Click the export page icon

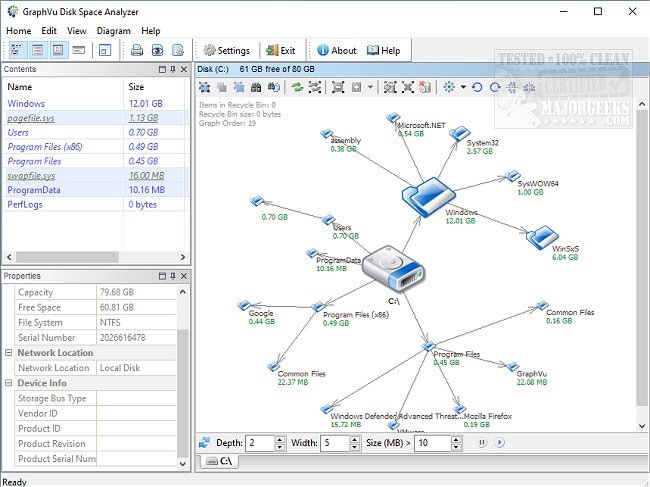point(178,51)
